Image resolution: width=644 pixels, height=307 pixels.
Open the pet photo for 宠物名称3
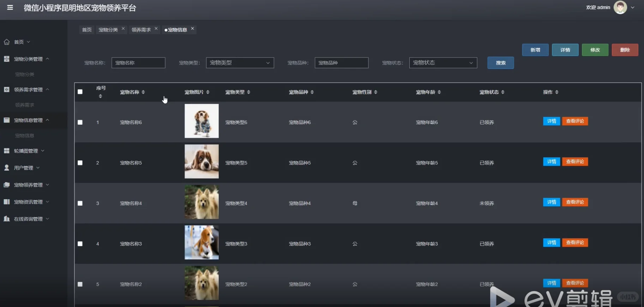click(201, 242)
